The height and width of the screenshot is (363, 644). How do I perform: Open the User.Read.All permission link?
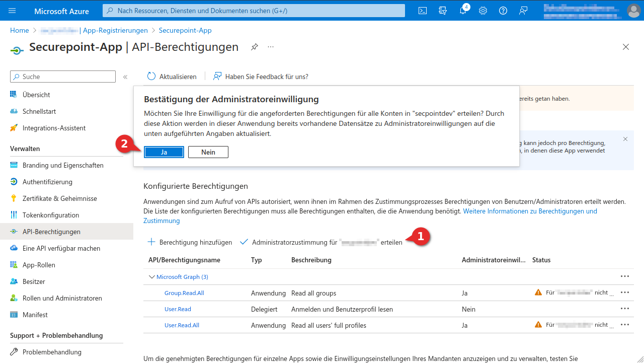(x=182, y=325)
